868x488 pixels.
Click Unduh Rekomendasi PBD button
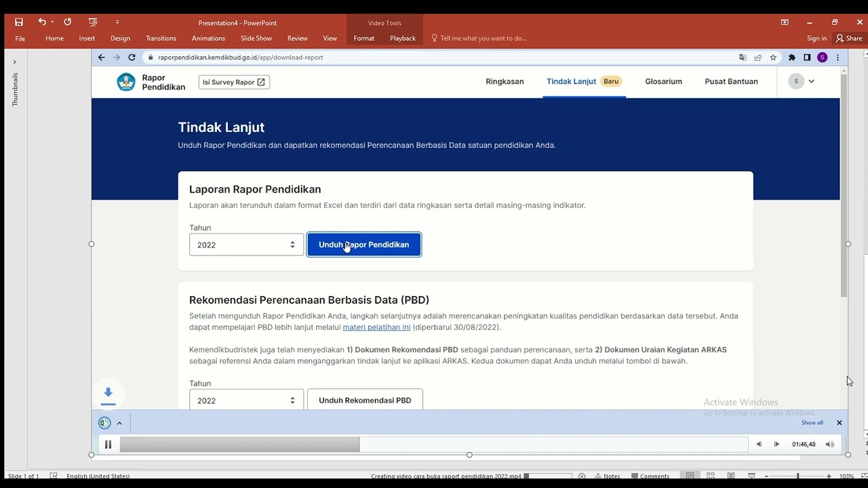(365, 400)
